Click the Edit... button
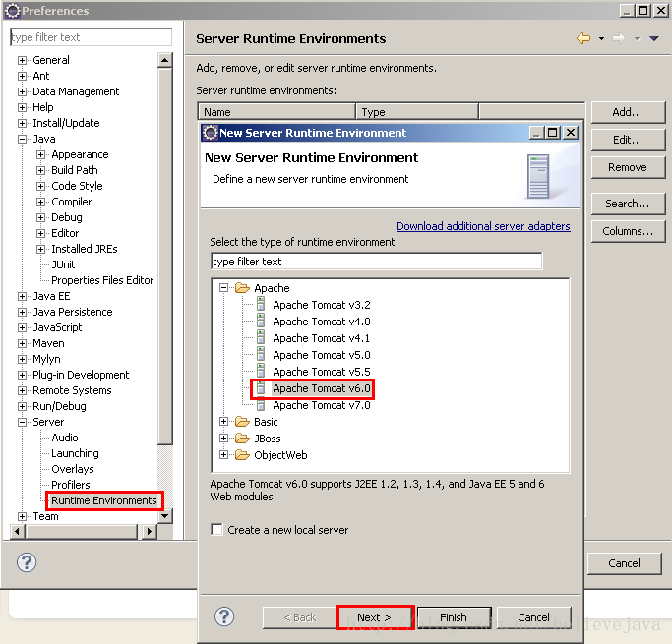The image size is (672, 644). [628, 140]
